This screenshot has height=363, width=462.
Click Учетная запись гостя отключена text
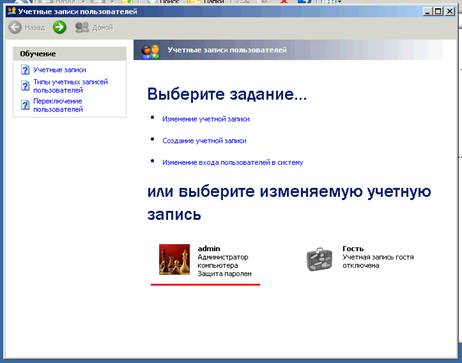tap(378, 261)
